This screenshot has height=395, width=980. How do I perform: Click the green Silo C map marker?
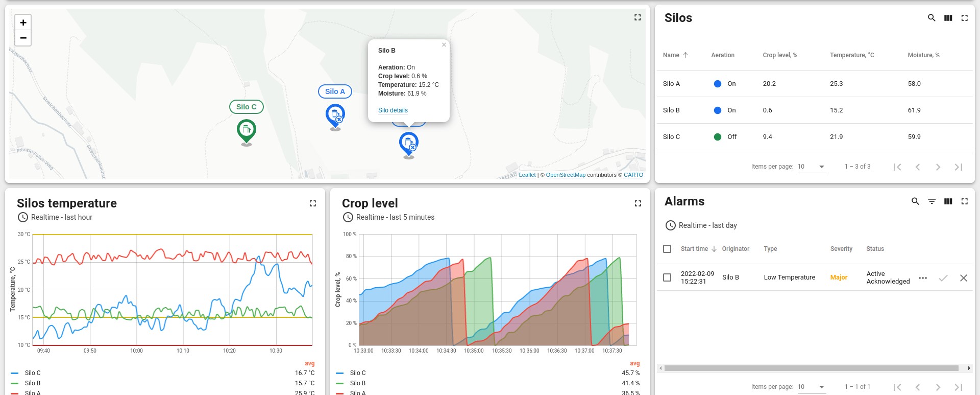tap(247, 130)
